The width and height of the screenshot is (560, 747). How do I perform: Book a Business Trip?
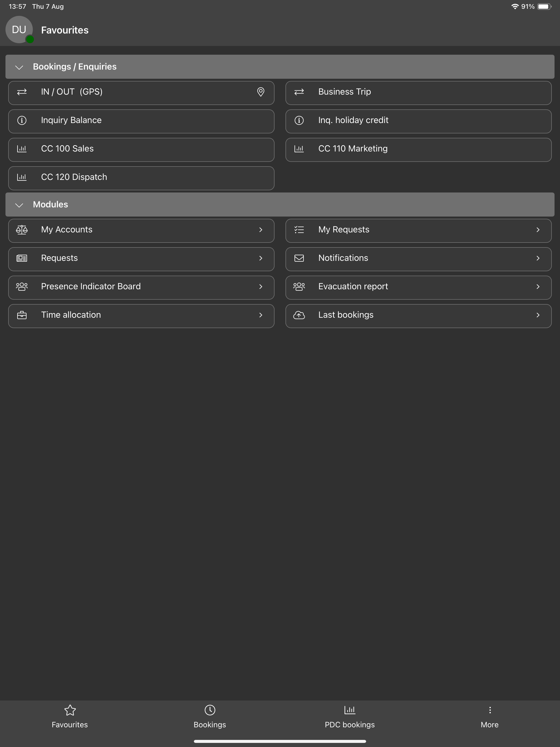click(418, 93)
